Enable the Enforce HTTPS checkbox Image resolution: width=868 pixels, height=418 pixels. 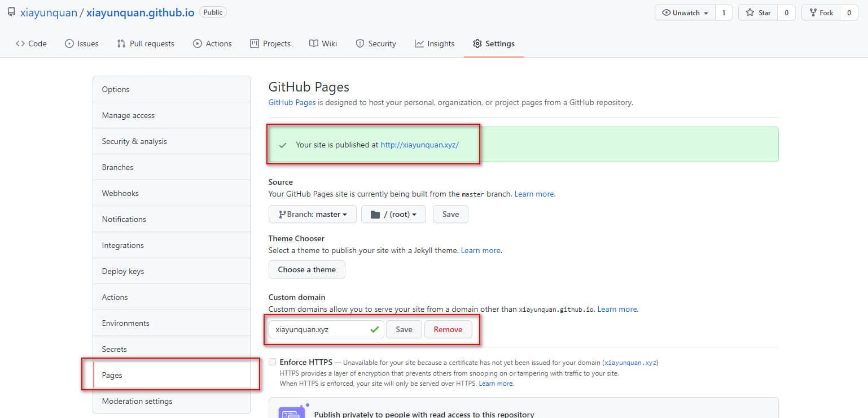(x=273, y=362)
